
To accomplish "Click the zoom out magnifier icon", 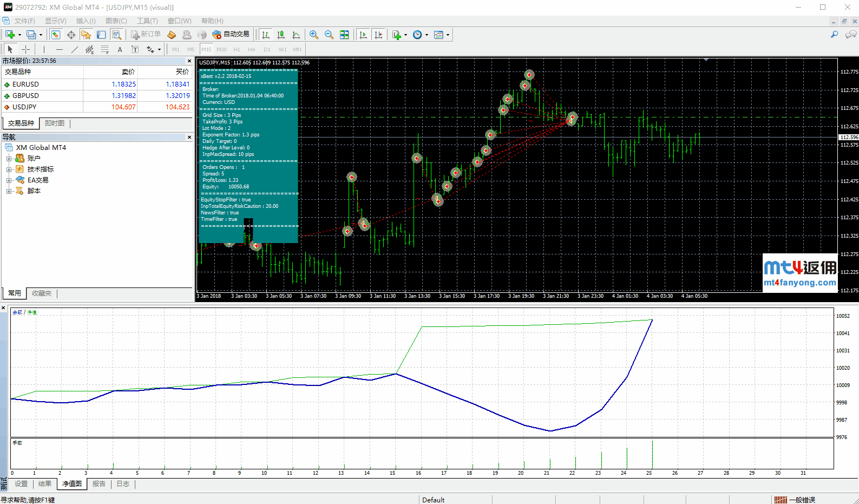I will (x=329, y=35).
